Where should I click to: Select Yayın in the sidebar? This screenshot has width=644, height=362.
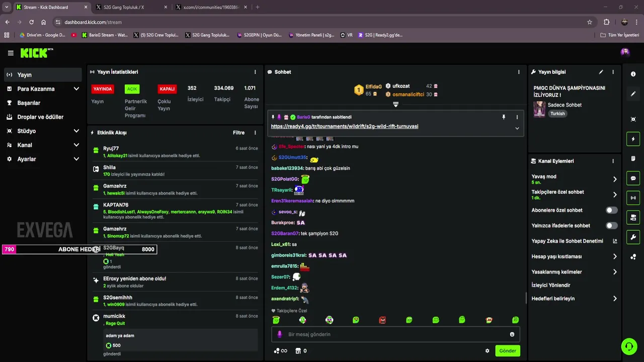coord(43,75)
